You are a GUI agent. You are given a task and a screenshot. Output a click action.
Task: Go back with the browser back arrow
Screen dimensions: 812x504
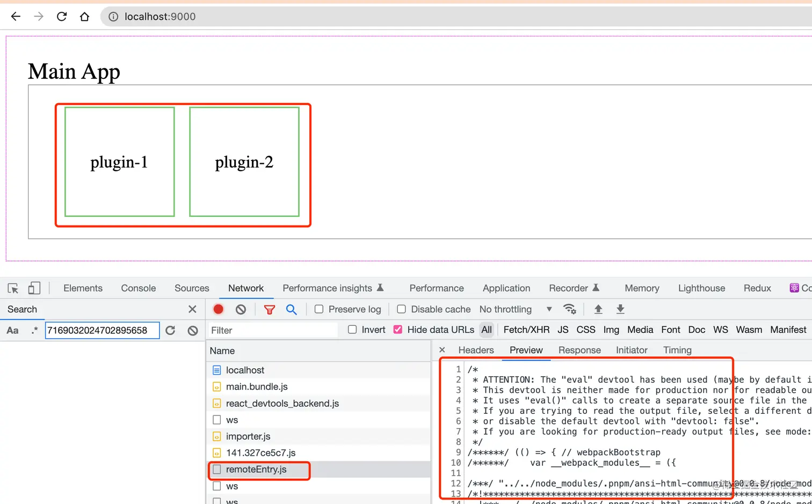[x=16, y=17]
